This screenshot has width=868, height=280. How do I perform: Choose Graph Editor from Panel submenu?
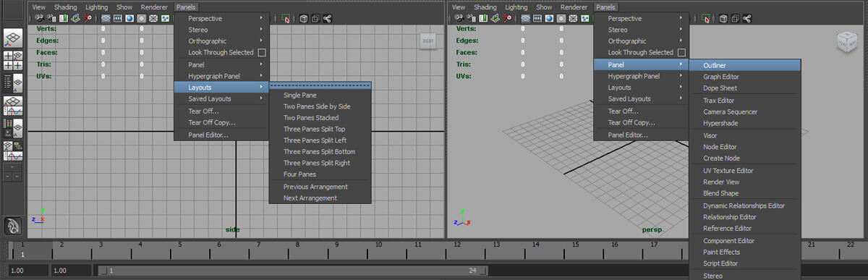745,77
